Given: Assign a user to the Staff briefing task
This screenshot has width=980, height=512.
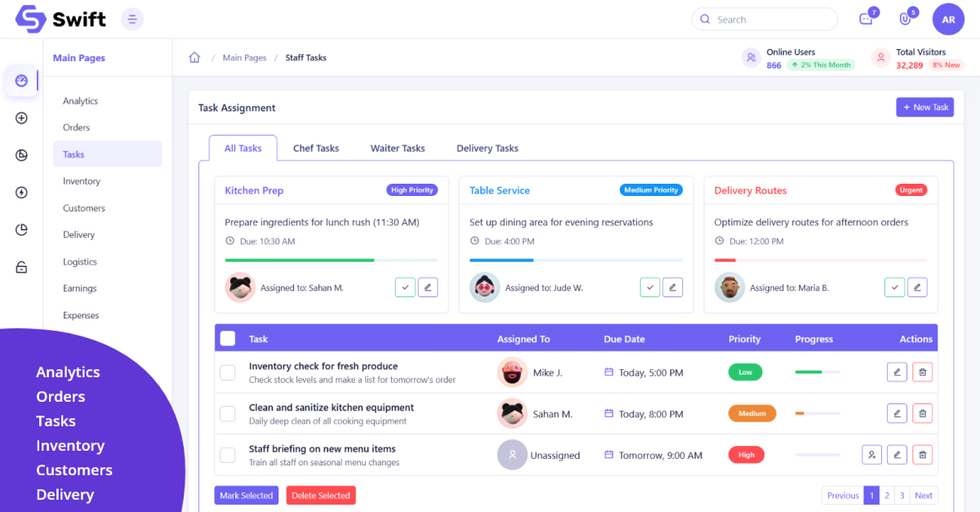Looking at the screenshot, I should (x=871, y=454).
